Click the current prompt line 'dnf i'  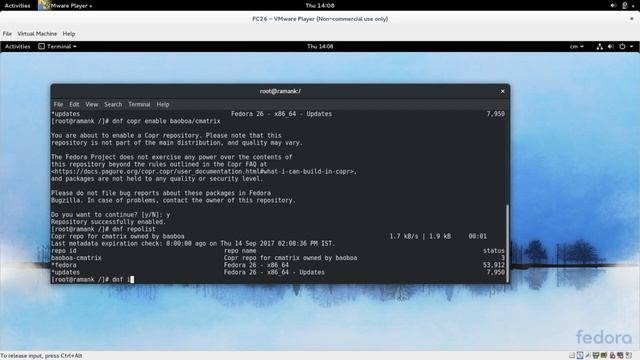coord(93,280)
